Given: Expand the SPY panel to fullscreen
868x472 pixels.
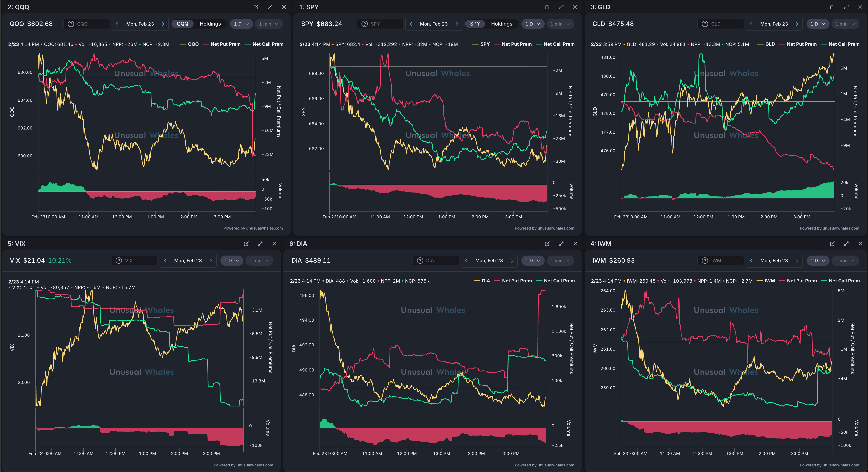Looking at the screenshot, I should pyautogui.click(x=561, y=7).
